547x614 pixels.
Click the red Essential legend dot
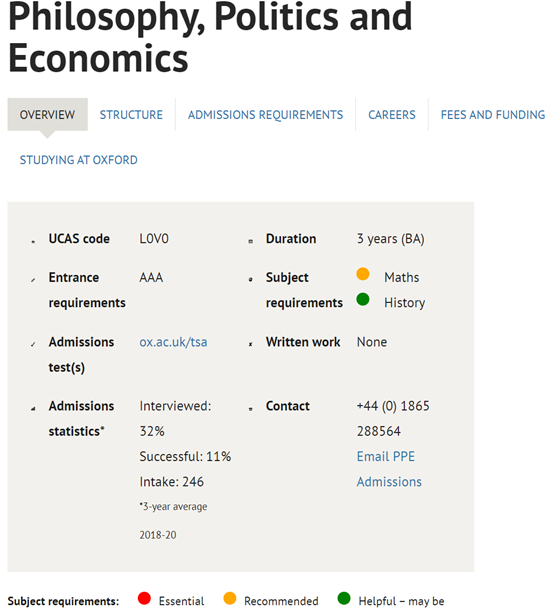click(x=144, y=598)
